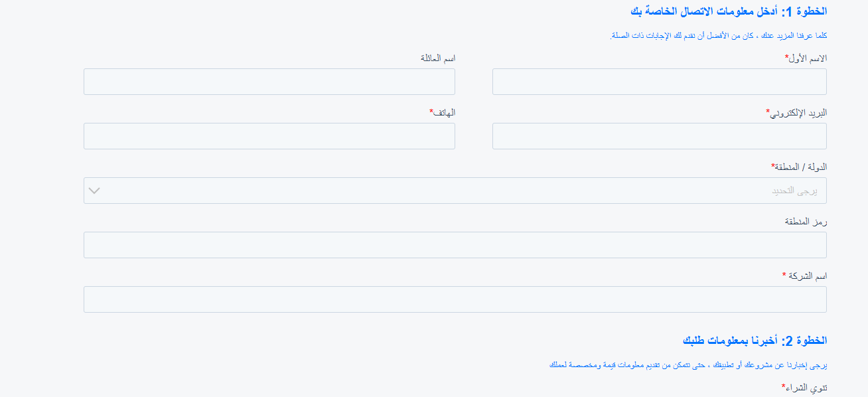Screen dimensions: 868x397
Task: Click the البريد الإلكتروني label text
Action: click(798, 113)
